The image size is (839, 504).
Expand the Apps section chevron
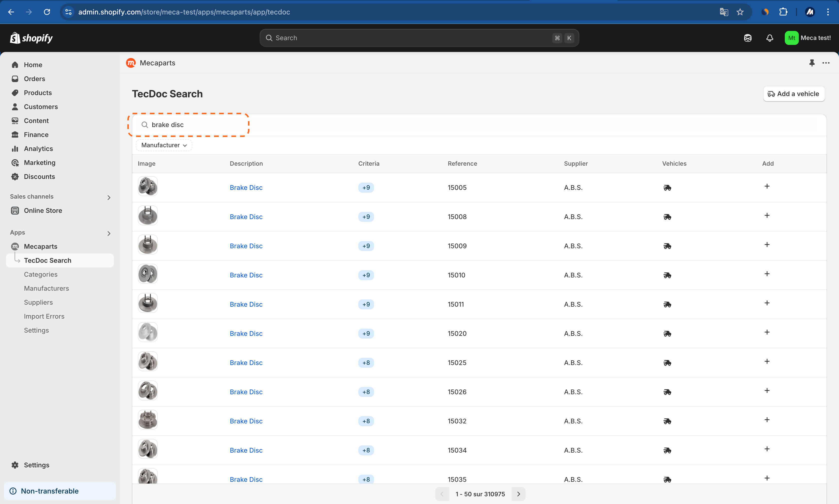pyautogui.click(x=109, y=233)
